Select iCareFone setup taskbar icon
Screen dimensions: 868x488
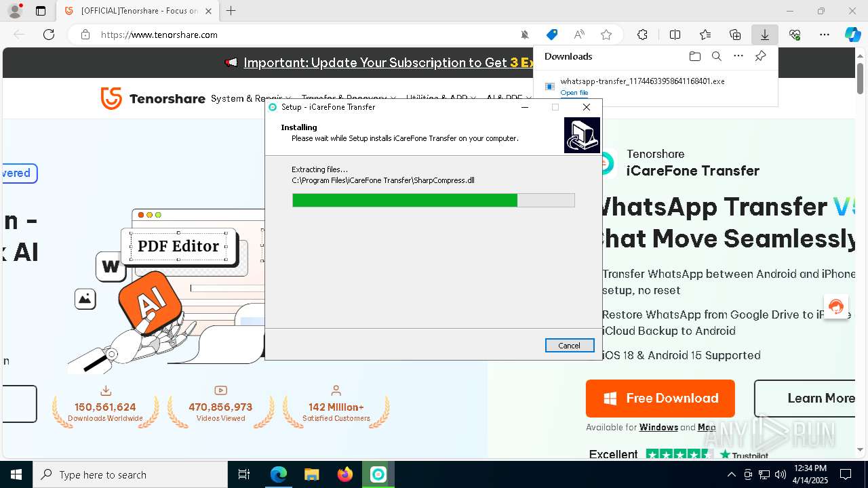pos(378,474)
